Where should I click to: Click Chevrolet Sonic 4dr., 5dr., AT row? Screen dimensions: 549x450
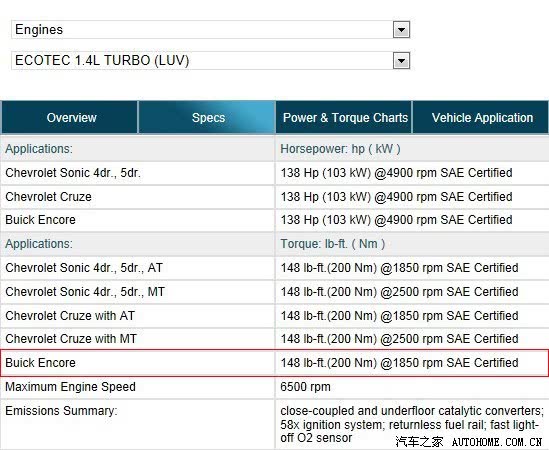click(x=274, y=268)
